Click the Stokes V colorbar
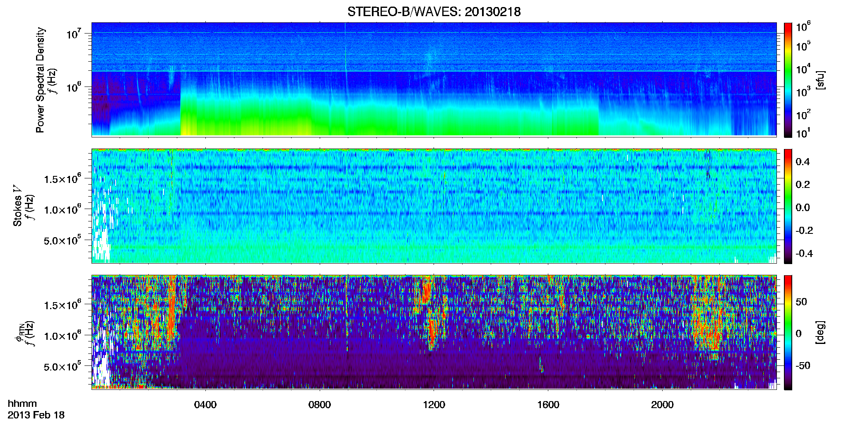This screenshot has width=868, height=447. [x=788, y=206]
